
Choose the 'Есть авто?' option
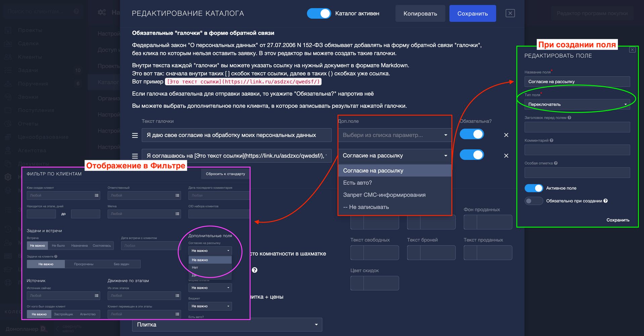click(395, 183)
